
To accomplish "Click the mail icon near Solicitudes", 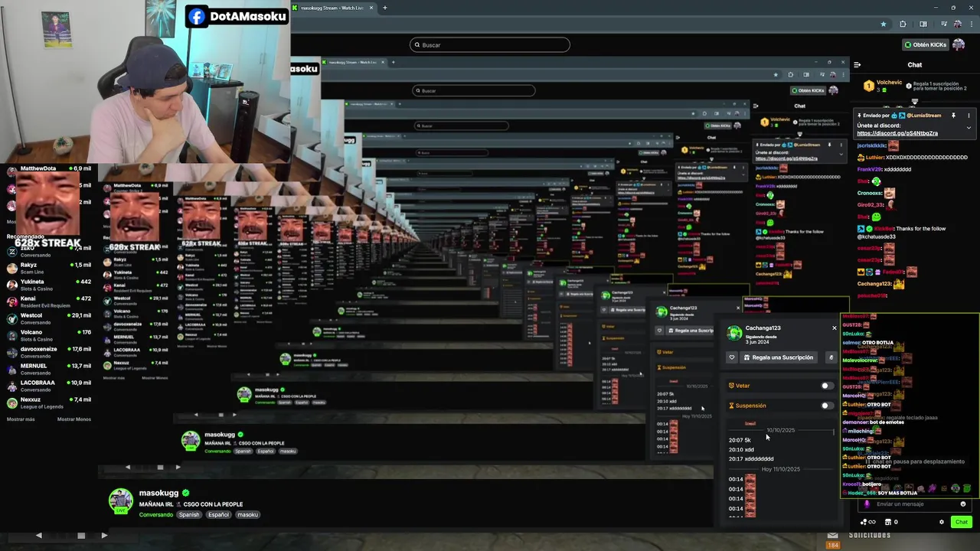I will (833, 535).
